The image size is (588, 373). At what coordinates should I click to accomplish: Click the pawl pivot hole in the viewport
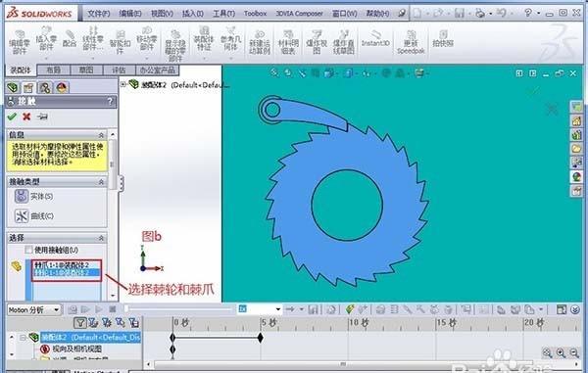tap(272, 110)
